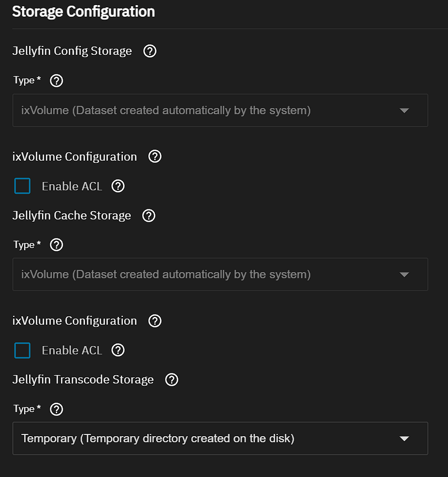Click help icon next to Config Enable ACL
The width and height of the screenshot is (448, 477).
point(118,186)
